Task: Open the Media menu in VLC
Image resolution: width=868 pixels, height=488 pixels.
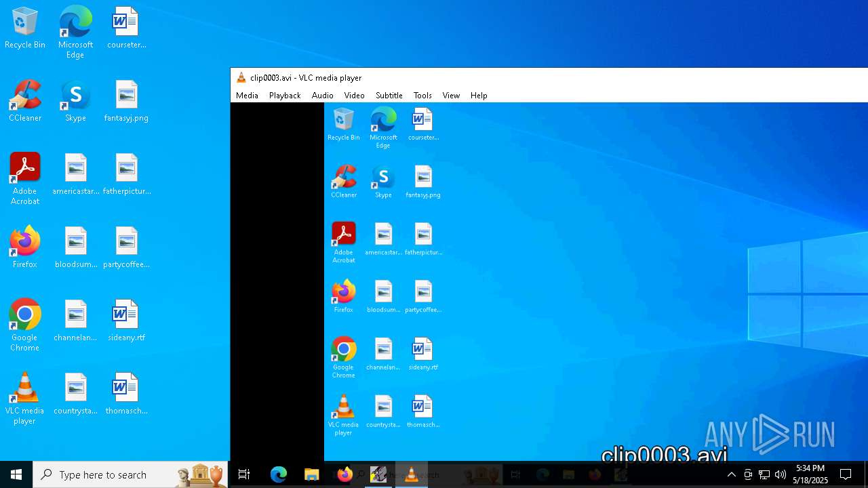Action: click(x=247, y=96)
